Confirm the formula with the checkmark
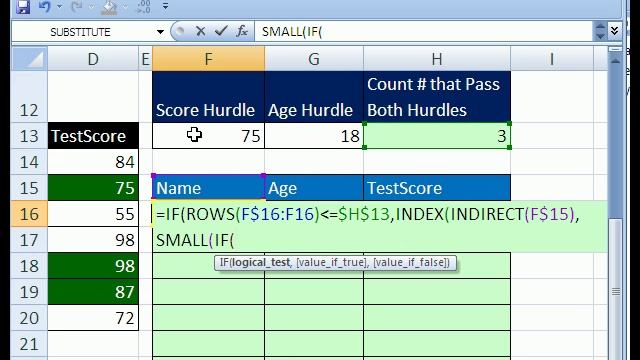640x360 pixels. [221, 31]
